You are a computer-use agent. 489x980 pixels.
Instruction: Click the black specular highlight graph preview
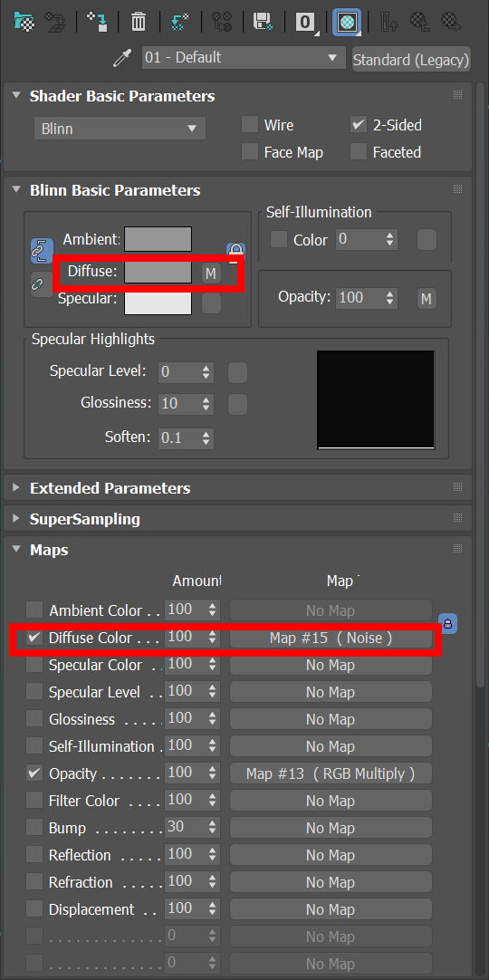click(x=376, y=399)
